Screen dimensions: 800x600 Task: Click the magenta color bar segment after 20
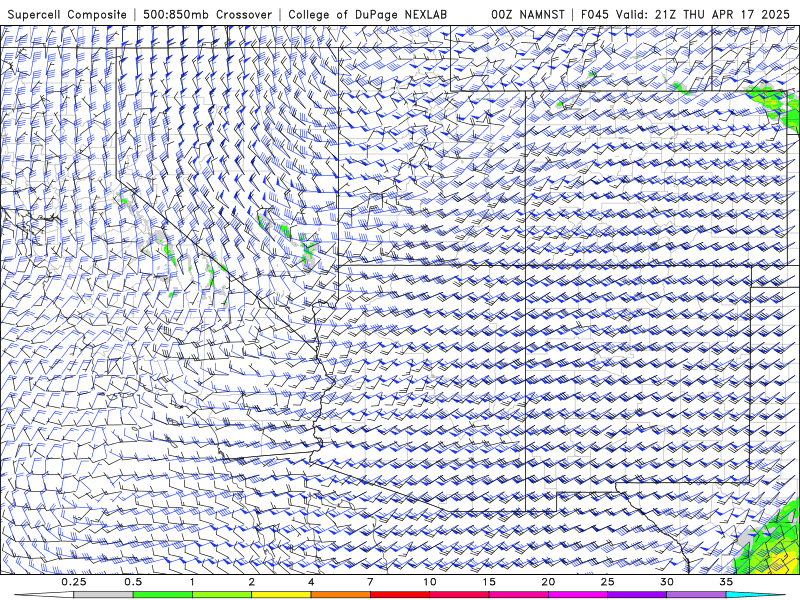click(x=578, y=595)
